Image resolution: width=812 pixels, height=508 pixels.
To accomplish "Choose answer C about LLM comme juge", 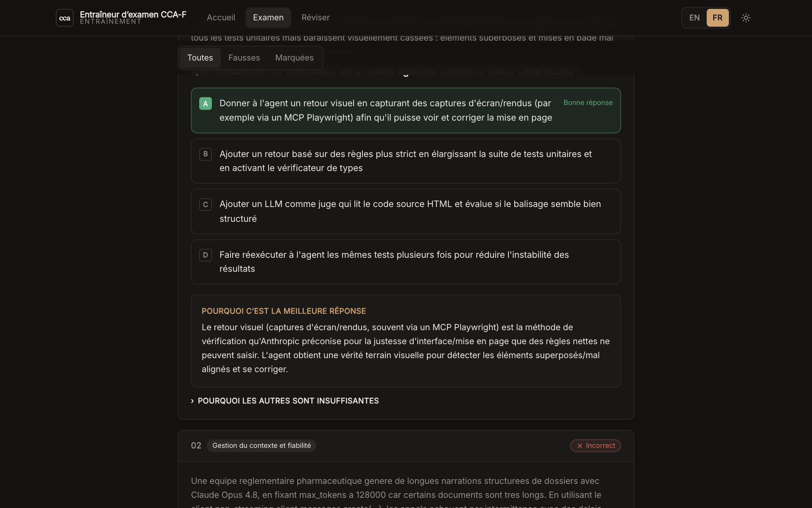I will 406,211.
